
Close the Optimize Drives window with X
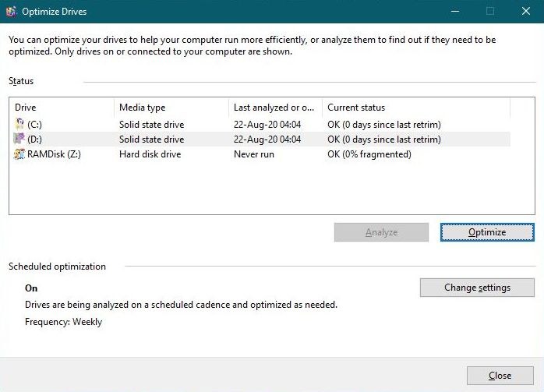(x=525, y=11)
